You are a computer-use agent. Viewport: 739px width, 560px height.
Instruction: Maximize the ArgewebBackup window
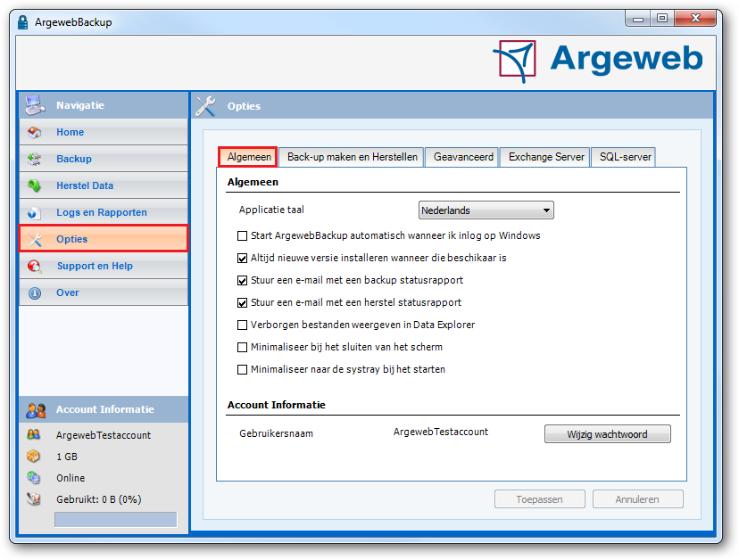pyautogui.click(x=662, y=19)
